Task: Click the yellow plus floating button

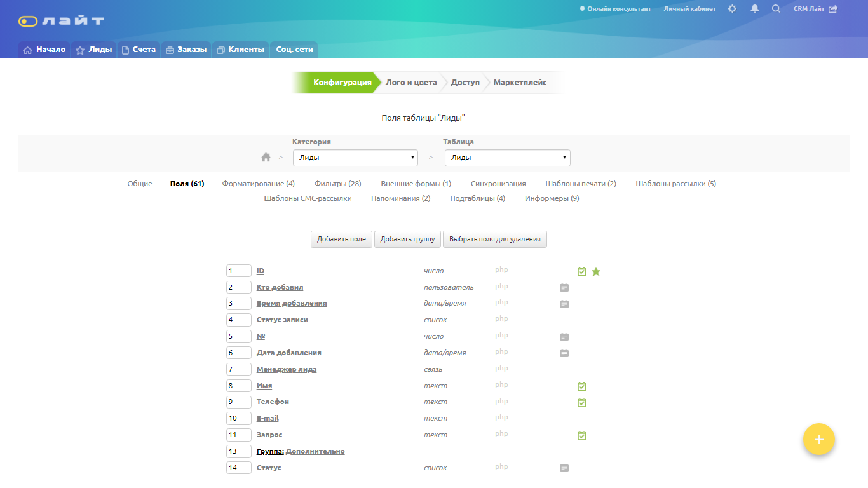Action: (x=818, y=439)
